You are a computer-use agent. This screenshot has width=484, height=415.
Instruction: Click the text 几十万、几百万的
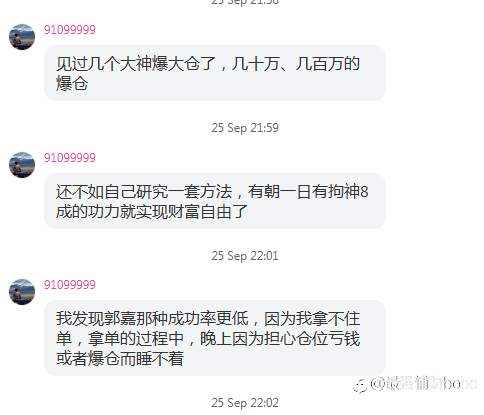(x=296, y=63)
